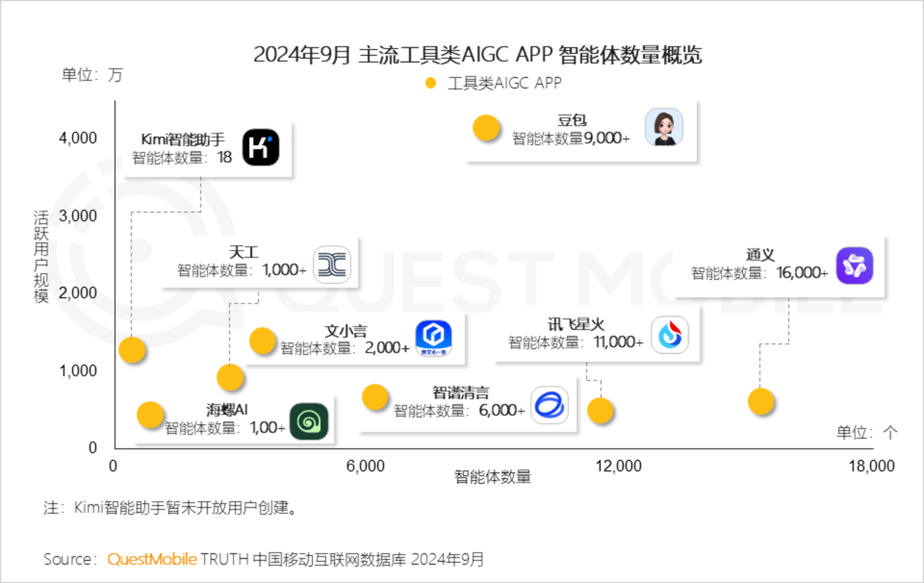Image resolution: width=924 pixels, height=583 pixels.
Task: Click the green 海螺AI snail icon
Action: (309, 421)
